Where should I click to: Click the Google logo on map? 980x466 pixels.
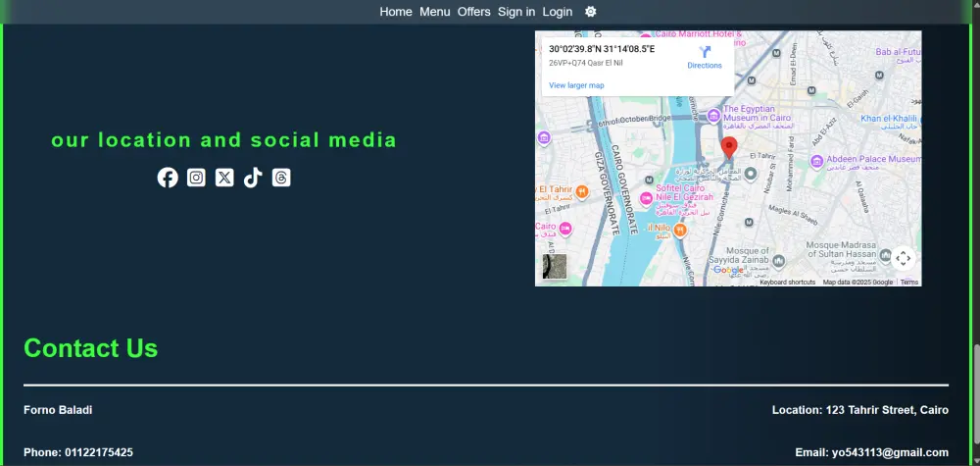tap(728, 270)
